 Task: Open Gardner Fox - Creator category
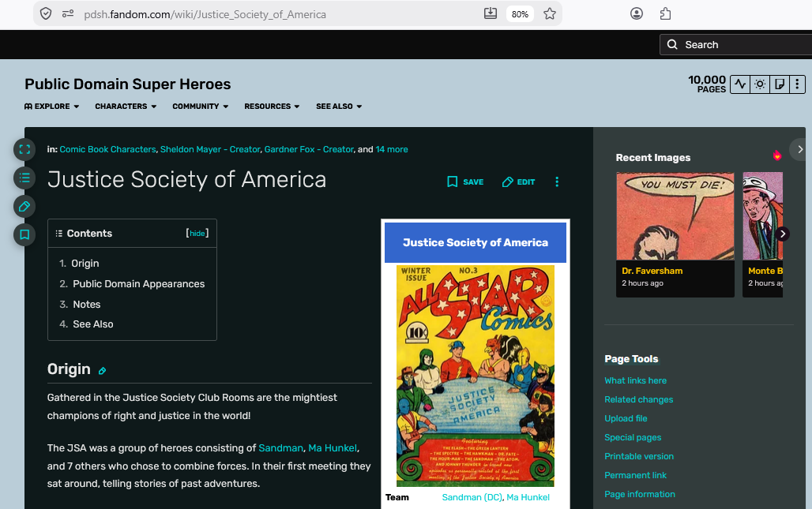pos(309,149)
